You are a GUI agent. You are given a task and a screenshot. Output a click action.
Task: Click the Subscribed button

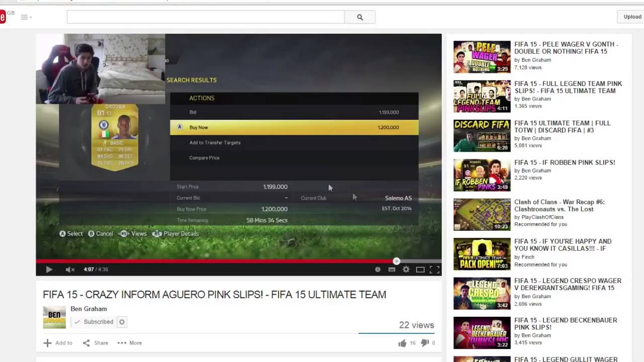click(93, 322)
